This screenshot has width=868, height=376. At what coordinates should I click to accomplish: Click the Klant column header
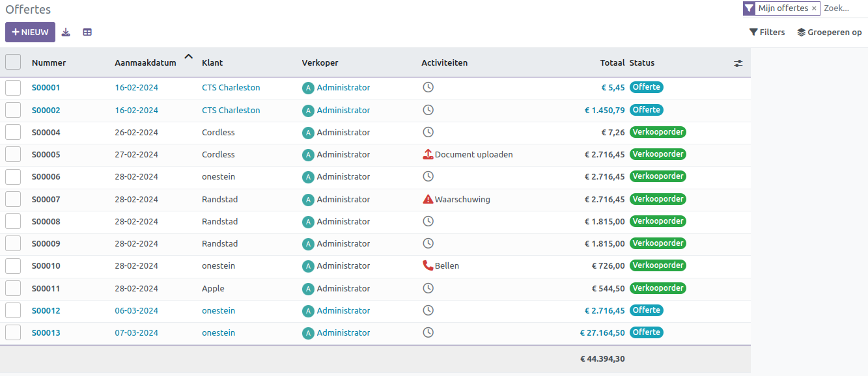click(x=212, y=63)
